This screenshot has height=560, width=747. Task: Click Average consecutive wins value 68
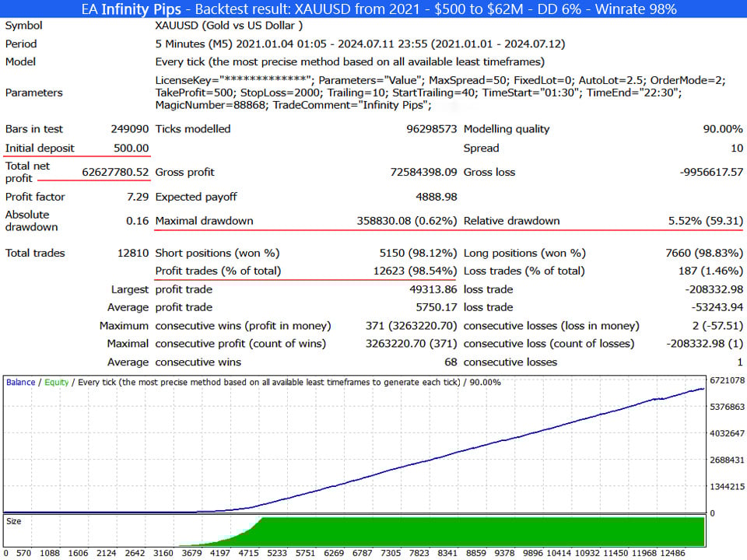451,362
